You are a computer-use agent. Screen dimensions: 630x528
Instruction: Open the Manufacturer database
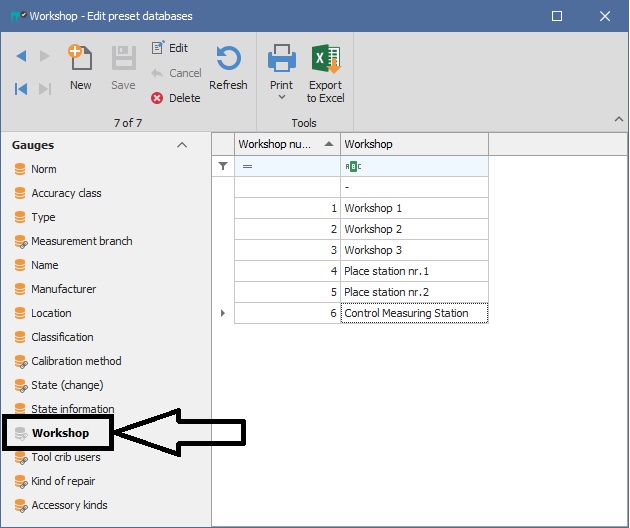coord(55,289)
